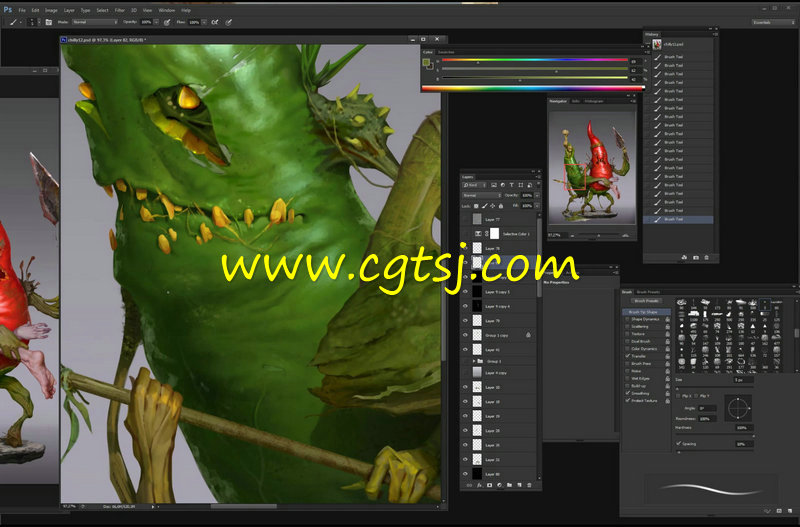Open the Image menu
800x527 pixels.
[x=51, y=10]
